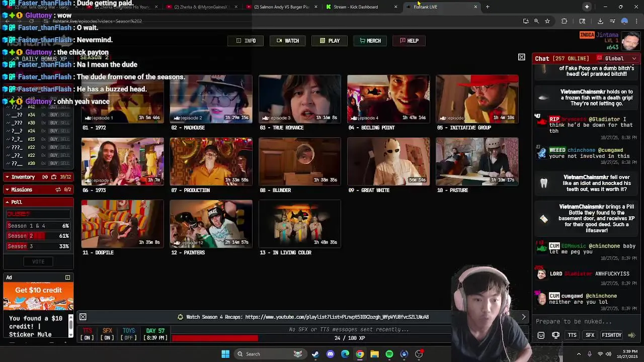This screenshot has width=644, height=362.
Task: Switch to Salmon Andy VS Burger browser tab
Action: [281, 7]
